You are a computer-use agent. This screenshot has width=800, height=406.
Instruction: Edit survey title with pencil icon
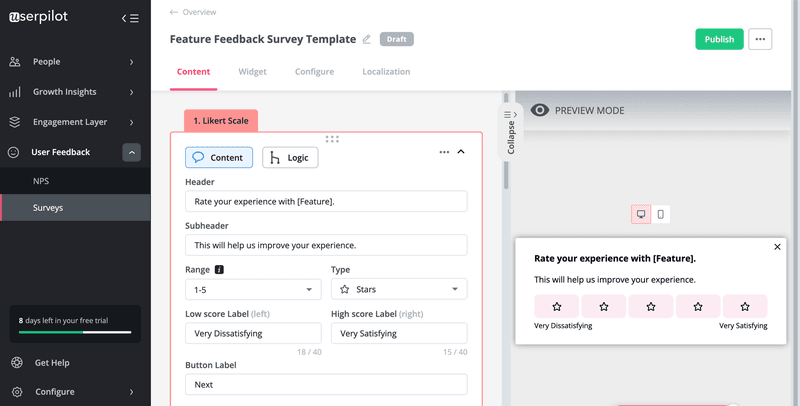366,39
